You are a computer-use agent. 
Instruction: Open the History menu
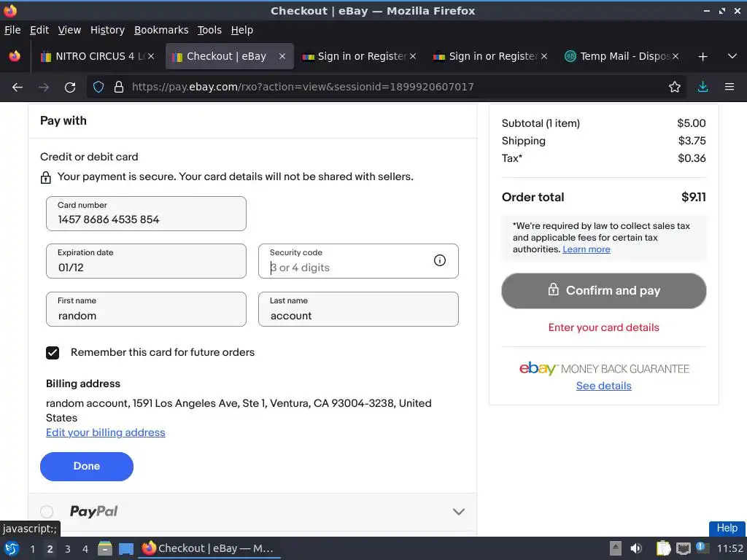tap(107, 30)
